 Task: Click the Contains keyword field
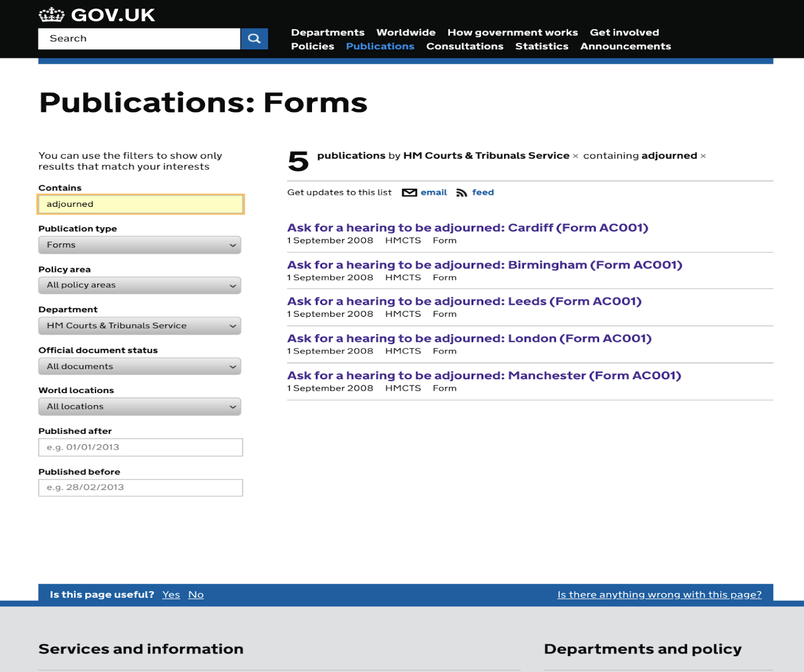140,204
